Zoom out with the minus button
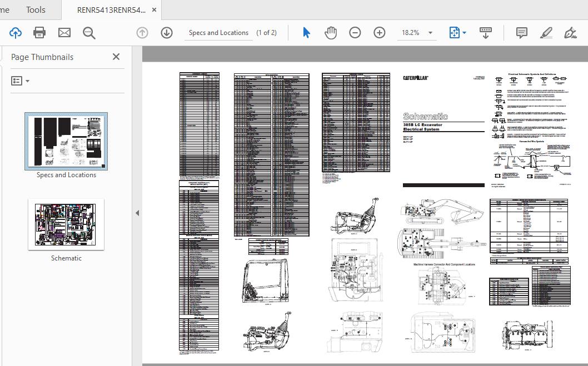 click(355, 33)
